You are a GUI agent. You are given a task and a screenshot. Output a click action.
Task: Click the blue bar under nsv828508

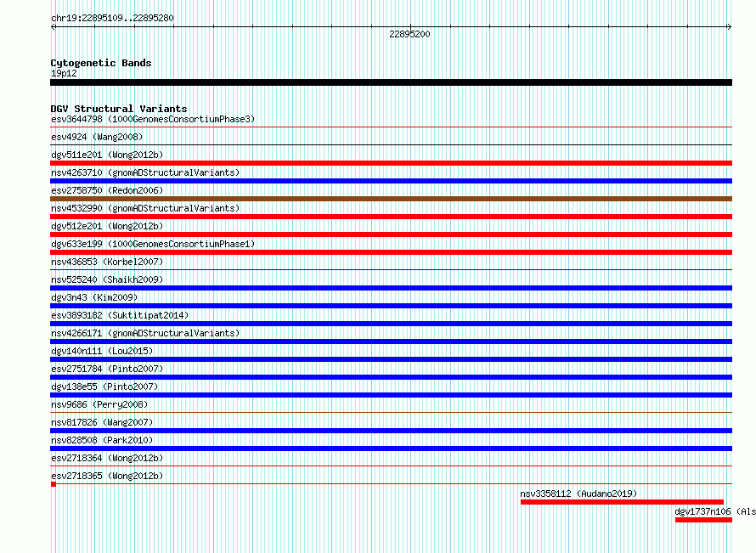(391, 449)
